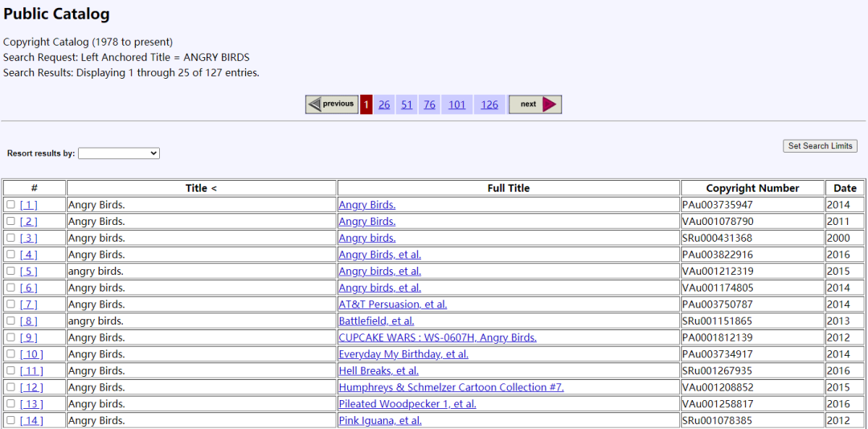
Task: Open Angry Birds. link dated 2011
Action: point(367,222)
